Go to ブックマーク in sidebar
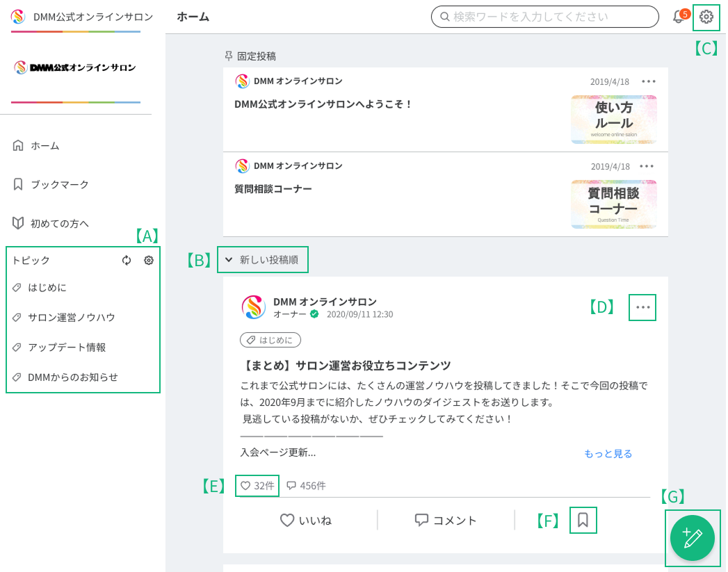 pos(59,185)
